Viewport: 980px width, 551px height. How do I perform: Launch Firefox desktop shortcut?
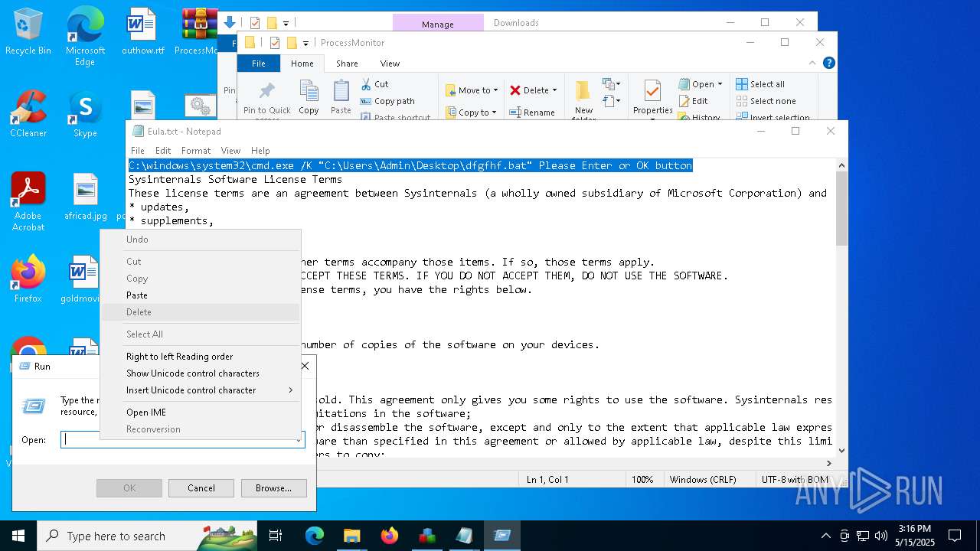[28, 279]
